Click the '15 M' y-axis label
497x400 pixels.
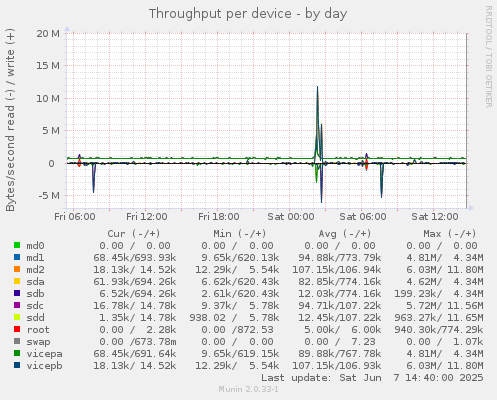tap(48, 66)
